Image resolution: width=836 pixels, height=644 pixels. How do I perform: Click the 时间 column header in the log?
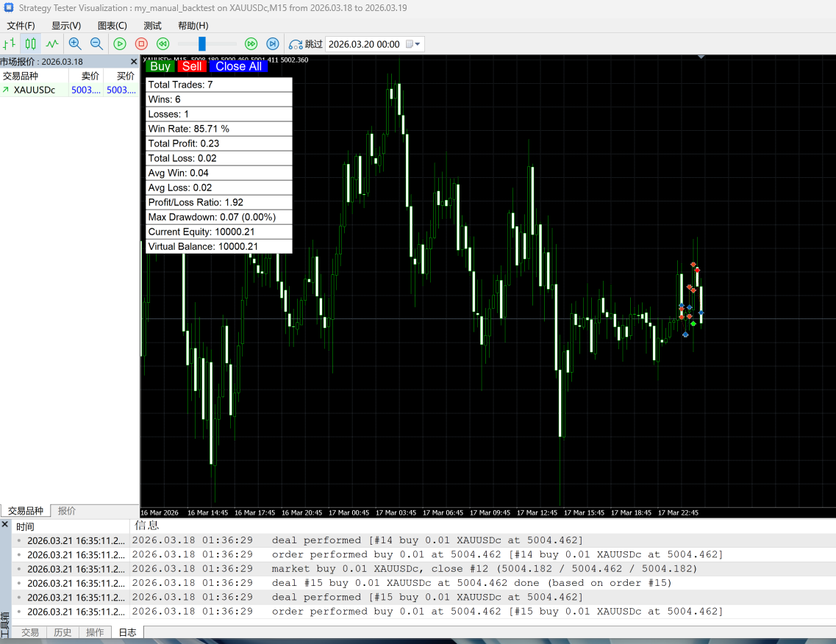(x=71, y=526)
